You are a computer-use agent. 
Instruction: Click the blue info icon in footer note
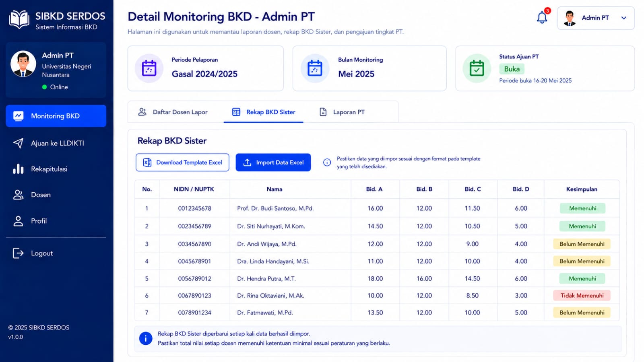click(x=146, y=338)
